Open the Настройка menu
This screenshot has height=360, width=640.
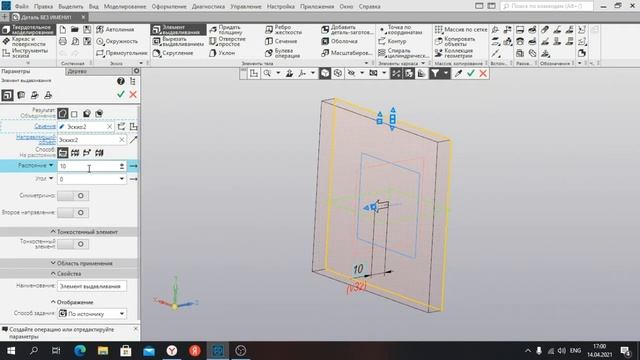point(280,7)
